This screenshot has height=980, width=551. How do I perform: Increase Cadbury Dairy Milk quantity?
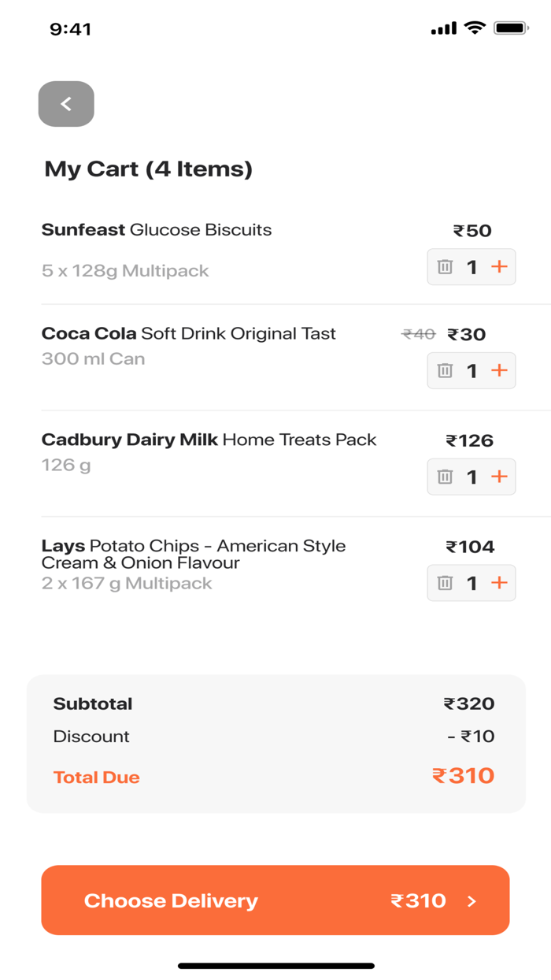coord(499,477)
